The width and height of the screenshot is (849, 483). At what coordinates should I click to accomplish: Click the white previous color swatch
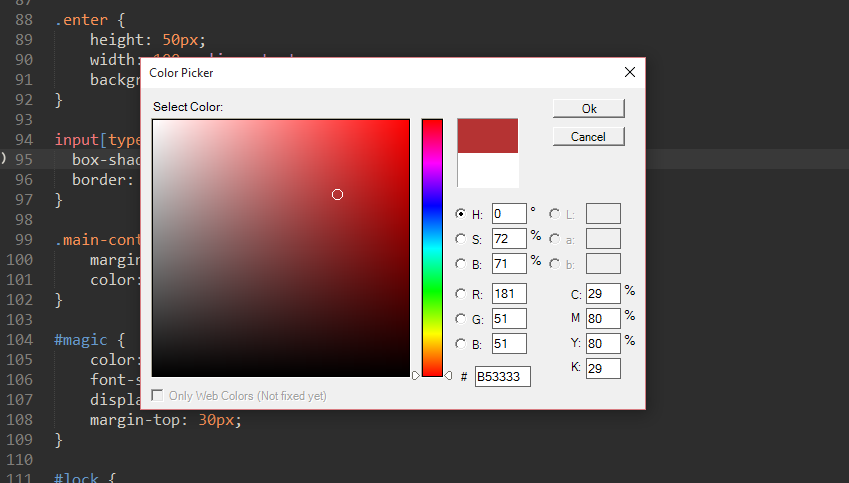tap(487, 170)
